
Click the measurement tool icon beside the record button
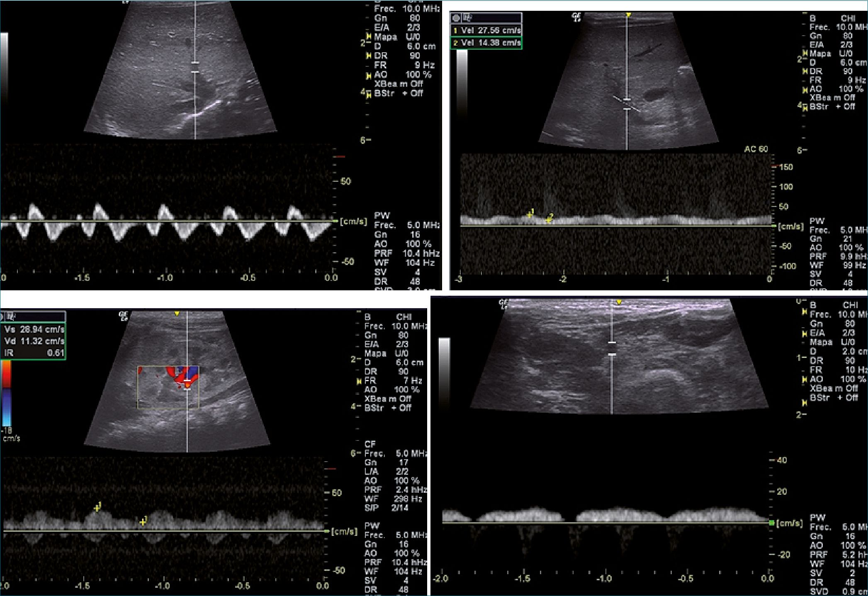[x=467, y=18]
